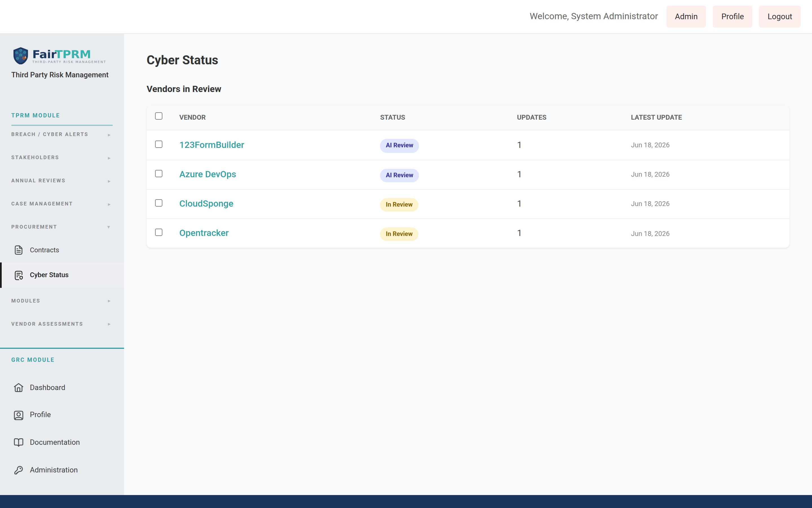
Task: Expand the Stakeholders section
Action: point(62,157)
